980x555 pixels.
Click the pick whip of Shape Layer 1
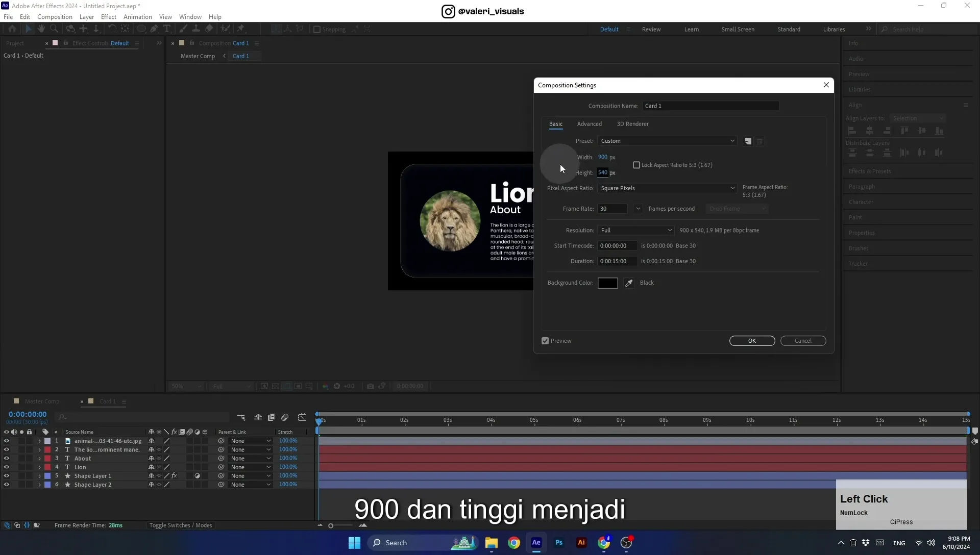pos(221,476)
